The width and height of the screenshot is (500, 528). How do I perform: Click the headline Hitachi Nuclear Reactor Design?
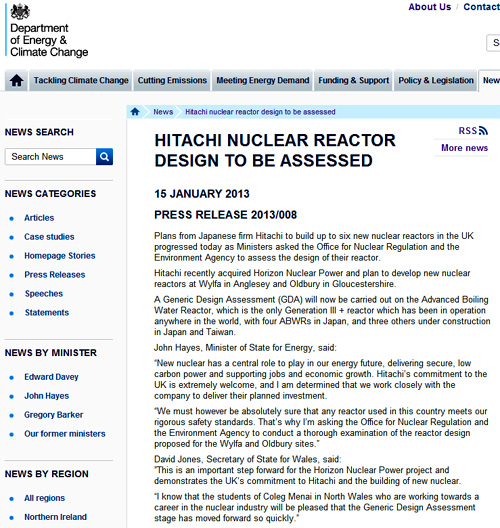275,150
